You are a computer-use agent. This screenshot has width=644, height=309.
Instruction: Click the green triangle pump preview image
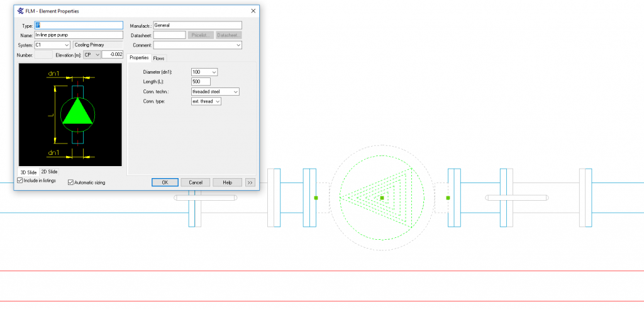click(x=77, y=114)
